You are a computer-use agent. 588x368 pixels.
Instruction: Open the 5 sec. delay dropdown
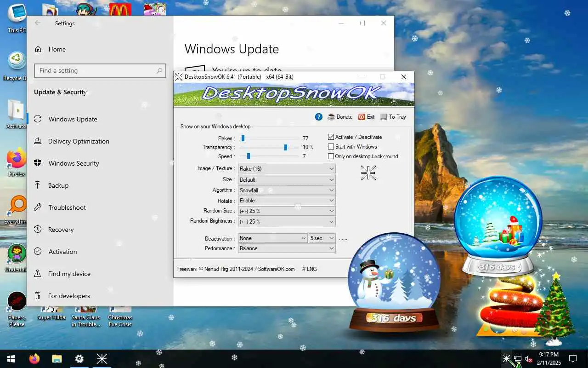coord(322,238)
